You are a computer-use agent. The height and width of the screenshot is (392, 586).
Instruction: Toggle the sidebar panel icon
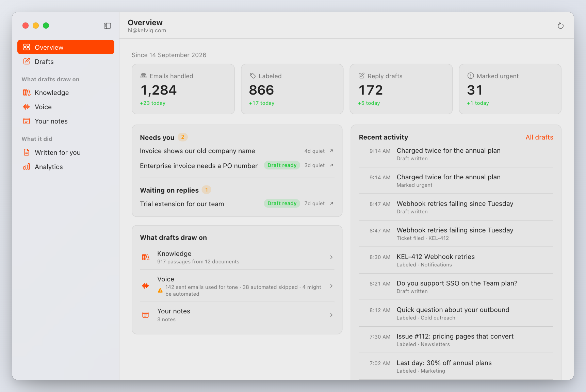pyautogui.click(x=107, y=26)
